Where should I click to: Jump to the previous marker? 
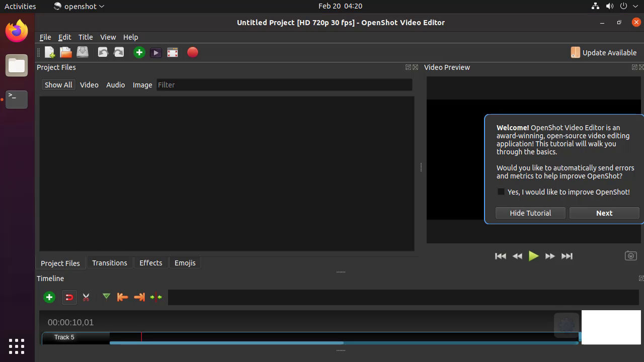point(122,297)
